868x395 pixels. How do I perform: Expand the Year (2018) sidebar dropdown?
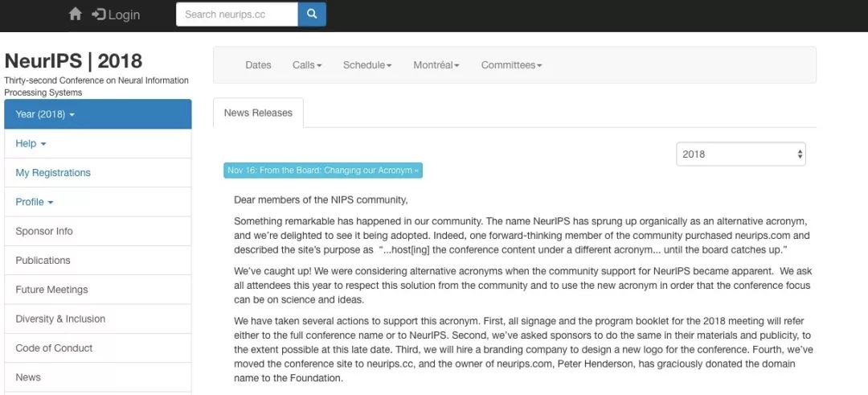98,114
